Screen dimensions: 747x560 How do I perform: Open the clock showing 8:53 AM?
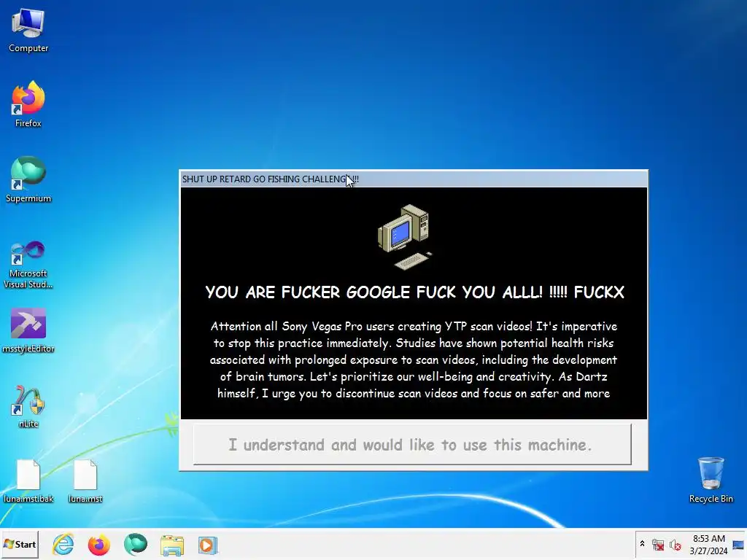[x=709, y=545]
